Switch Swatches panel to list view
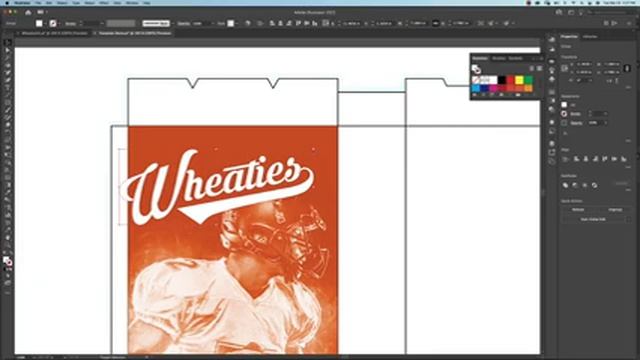The width and height of the screenshot is (640, 360). click(x=532, y=69)
